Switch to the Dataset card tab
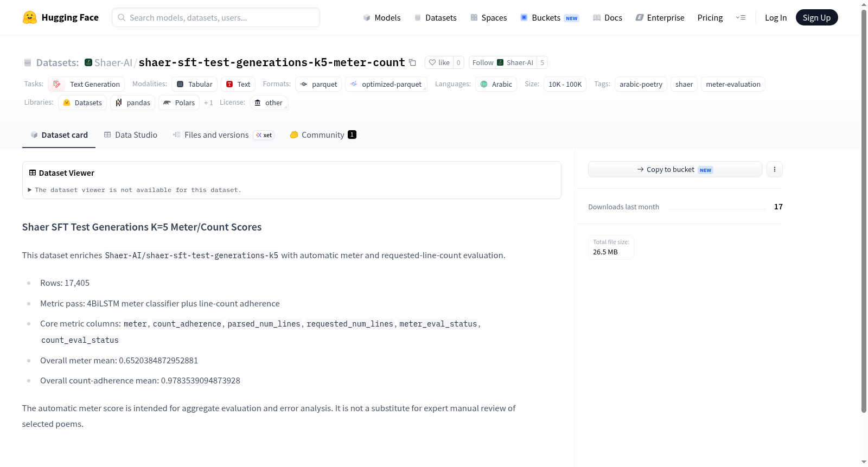Viewport: 868px width, 467px height. click(59, 135)
